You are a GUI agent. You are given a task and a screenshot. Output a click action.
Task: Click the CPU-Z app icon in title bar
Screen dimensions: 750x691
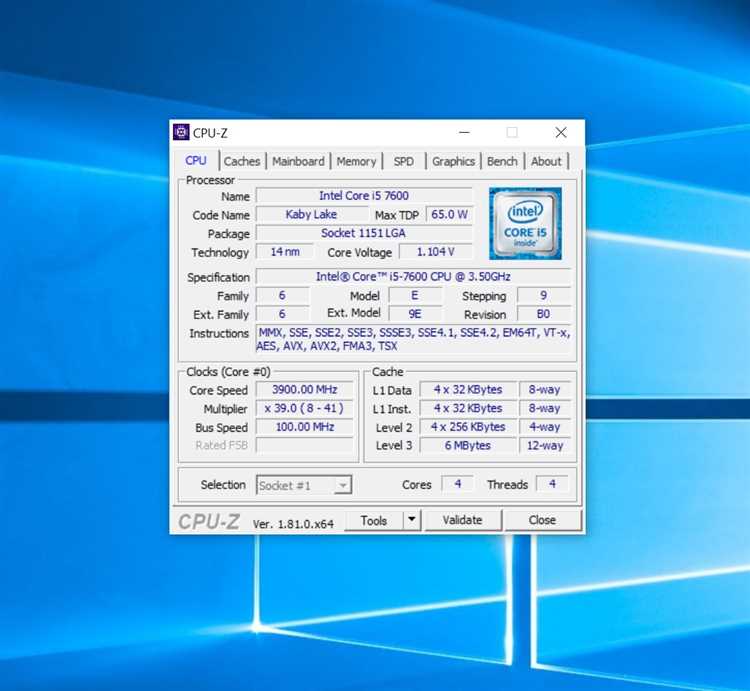pyautogui.click(x=181, y=132)
